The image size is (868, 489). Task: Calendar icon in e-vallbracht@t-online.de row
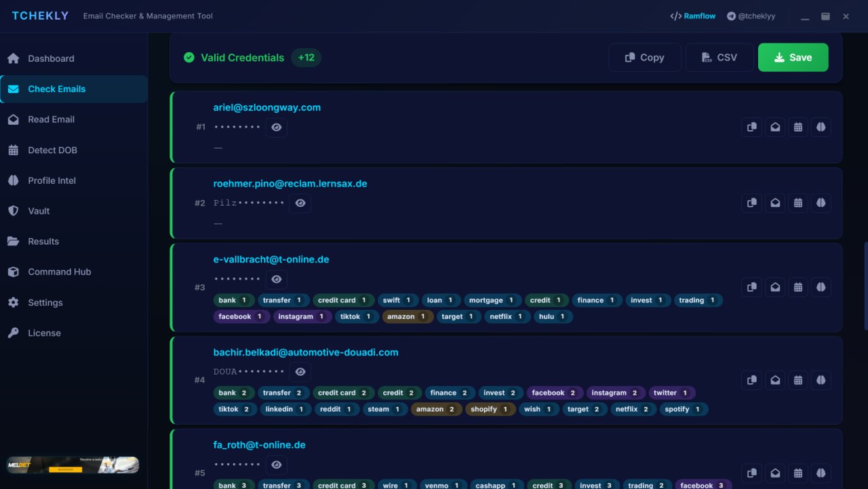pos(797,287)
